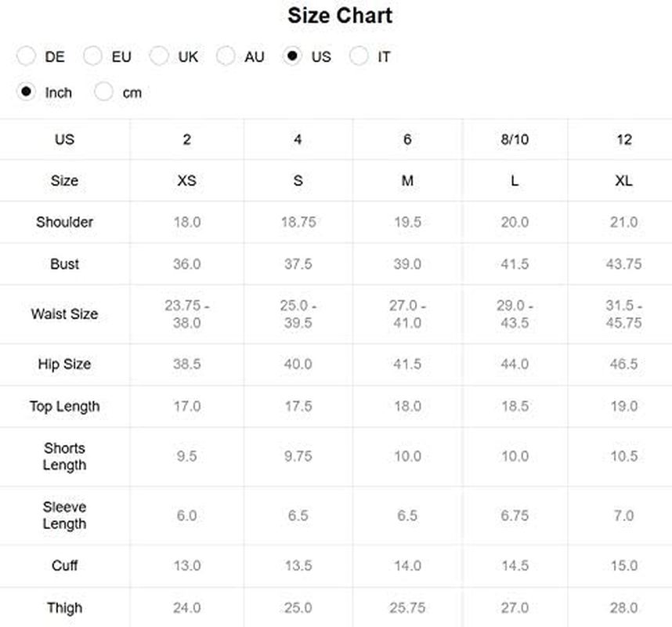The height and width of the screenshot is (627, 672).
Task: Select the DE radio button
Action: (x=26, y=56)
